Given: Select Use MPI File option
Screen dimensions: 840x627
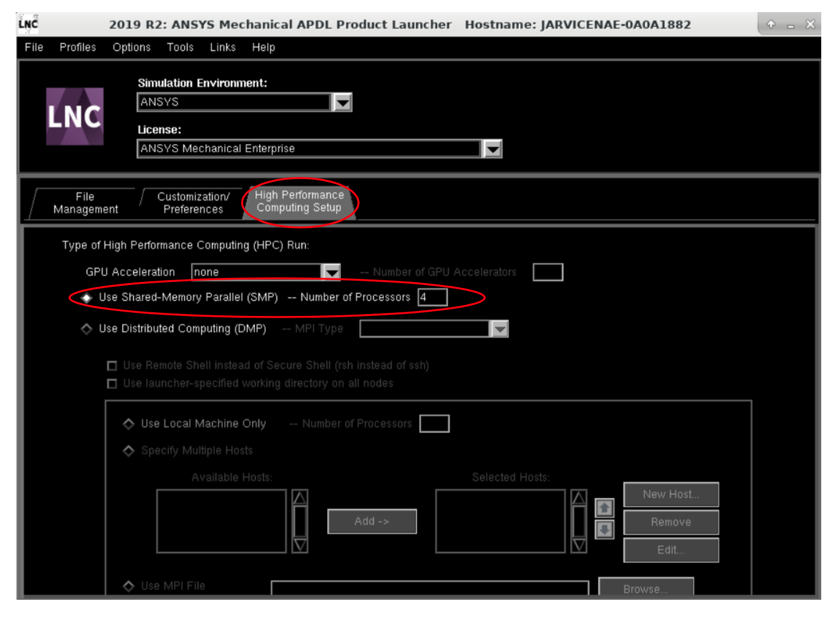Looking at the screenshot, I should click(128, 586).
